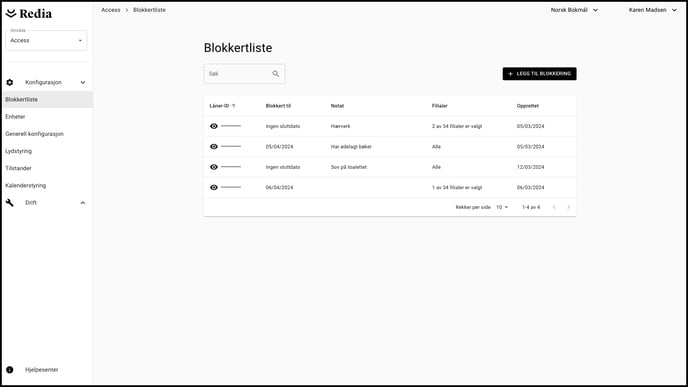
Task: Collapse the Konfigurasjon section
Action: [x=82, y=82]
